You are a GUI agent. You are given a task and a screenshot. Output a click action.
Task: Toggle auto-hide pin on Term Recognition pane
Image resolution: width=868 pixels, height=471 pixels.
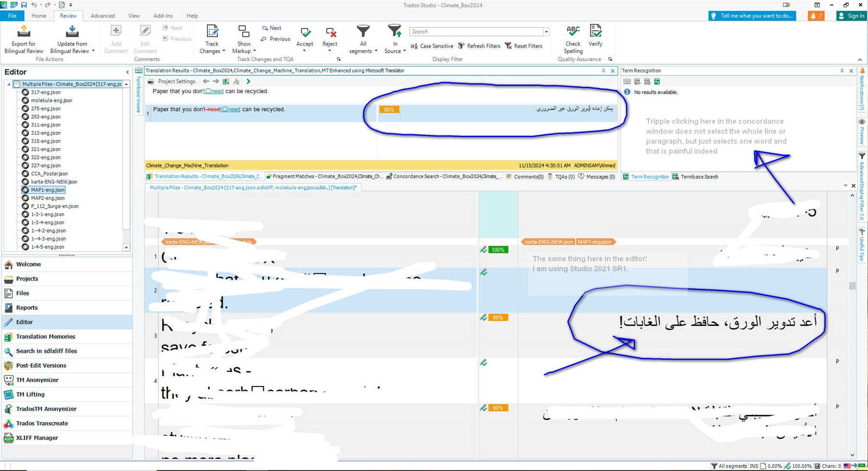click(x=842, y=70)
